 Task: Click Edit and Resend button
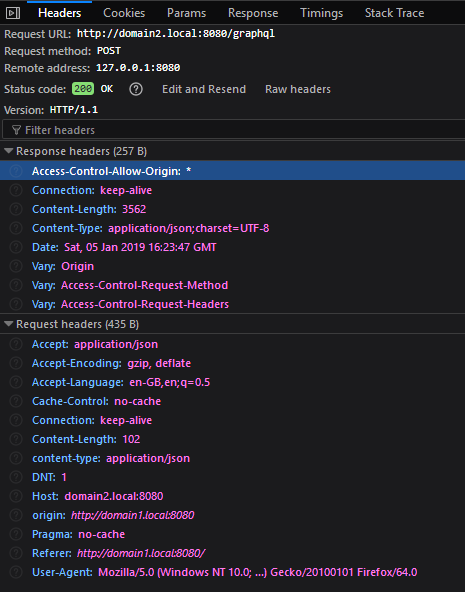[204, 89]
